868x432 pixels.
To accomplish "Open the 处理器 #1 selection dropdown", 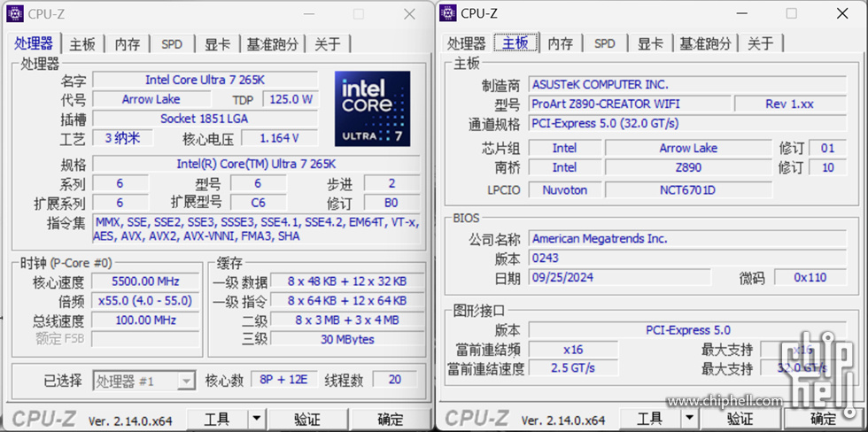I will 144,381.
